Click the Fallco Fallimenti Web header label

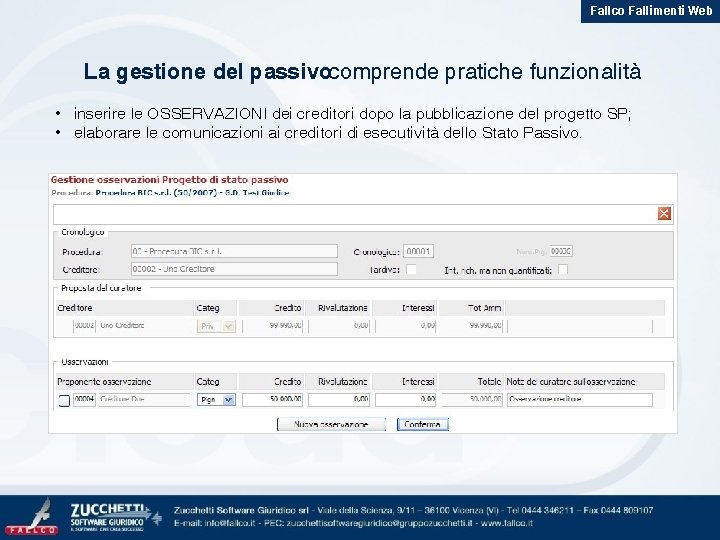651,11
